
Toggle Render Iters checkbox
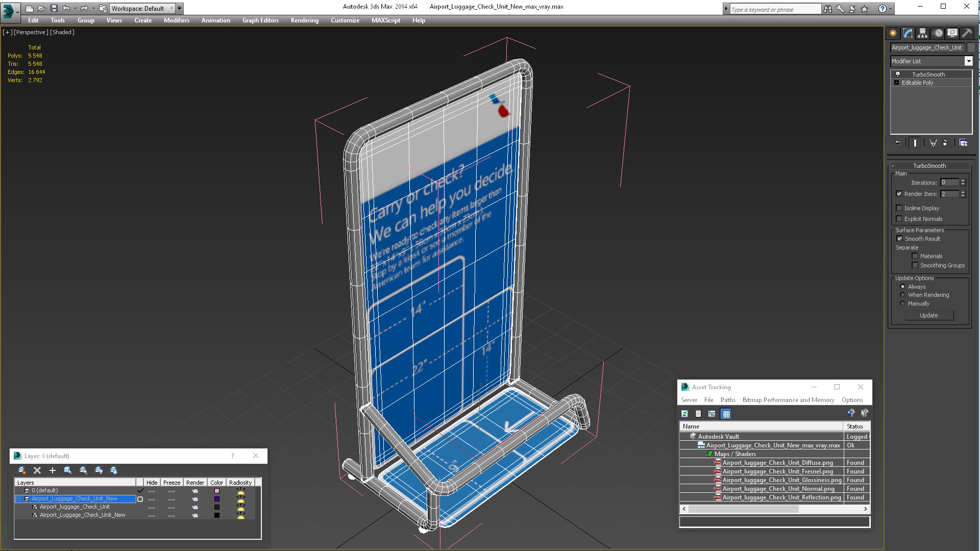(x=899, y=194)
